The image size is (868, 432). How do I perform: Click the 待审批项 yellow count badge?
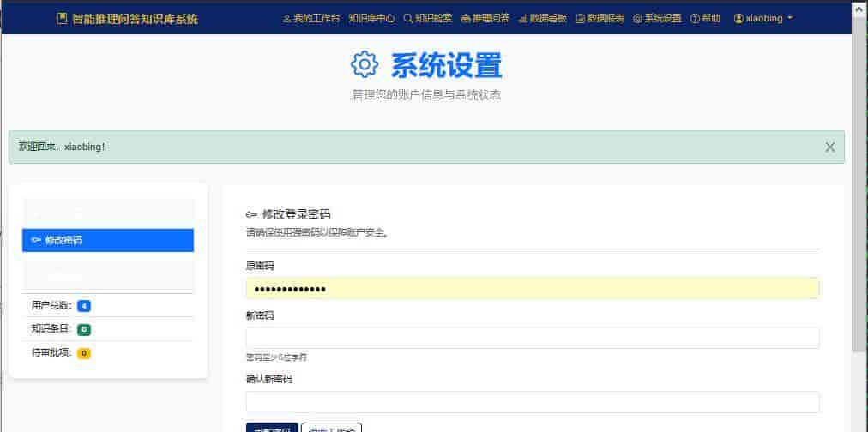pos(83,353)
